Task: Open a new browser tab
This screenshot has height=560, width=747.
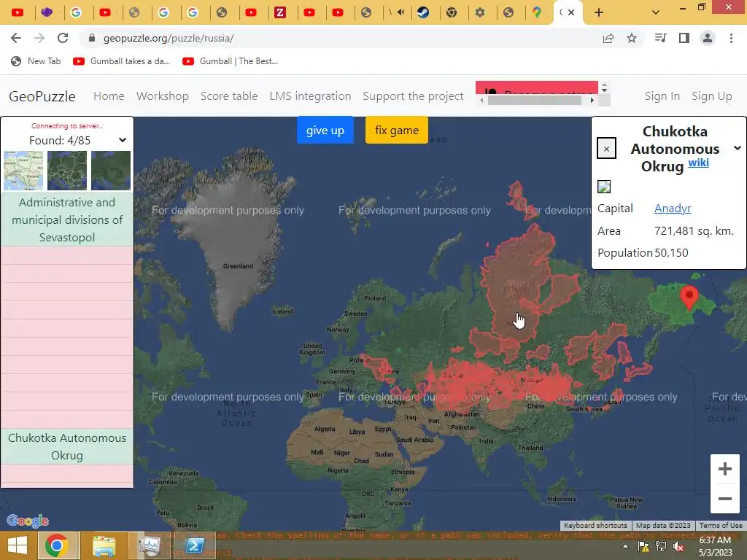Action: tap(599, 12)
